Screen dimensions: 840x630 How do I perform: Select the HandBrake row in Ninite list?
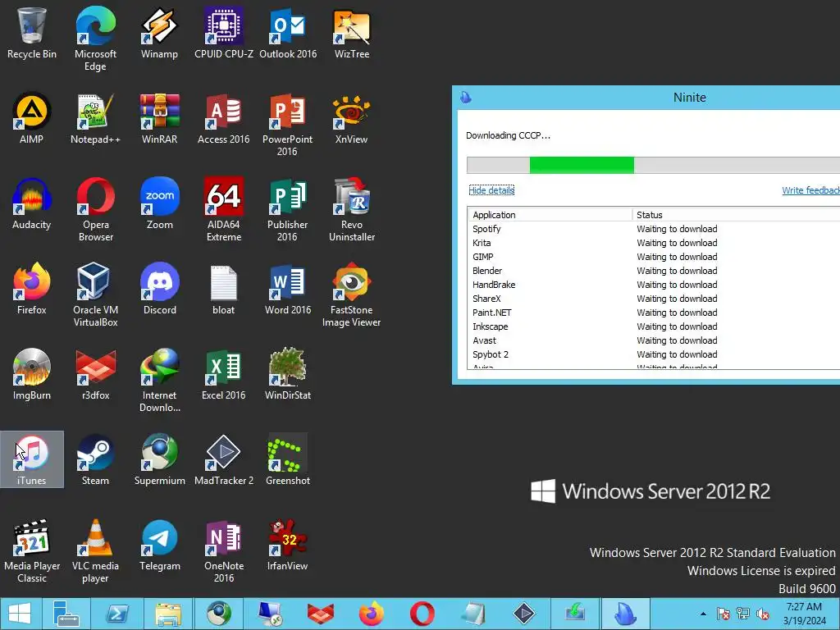click(x=654, y=285)
